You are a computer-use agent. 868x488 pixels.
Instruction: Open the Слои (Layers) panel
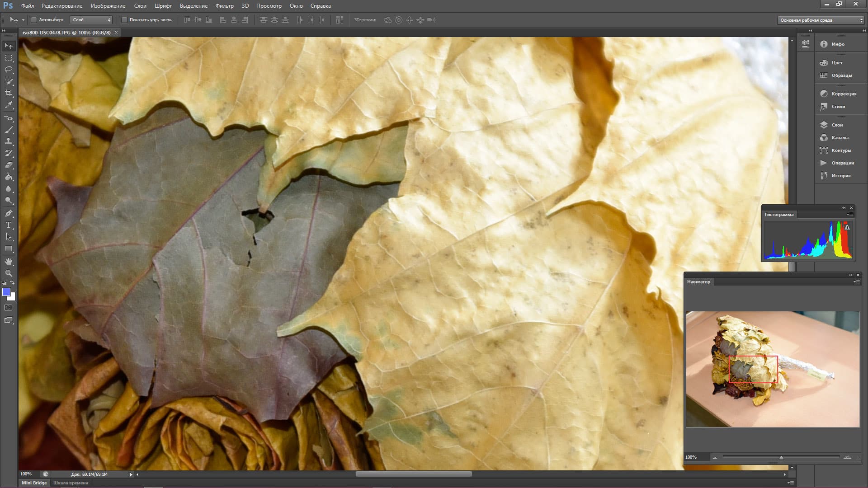point(837,125)
